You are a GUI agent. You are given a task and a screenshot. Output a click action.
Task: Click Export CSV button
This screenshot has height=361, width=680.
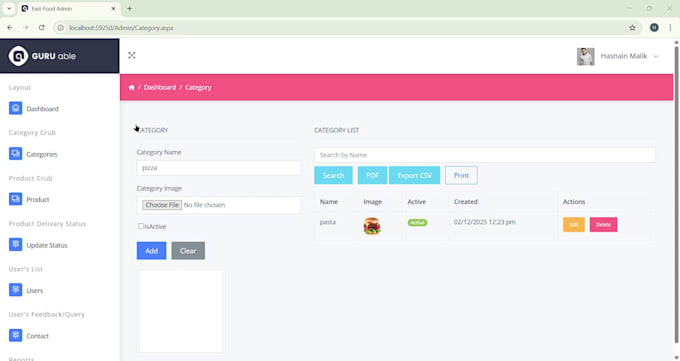click(415, 175)
